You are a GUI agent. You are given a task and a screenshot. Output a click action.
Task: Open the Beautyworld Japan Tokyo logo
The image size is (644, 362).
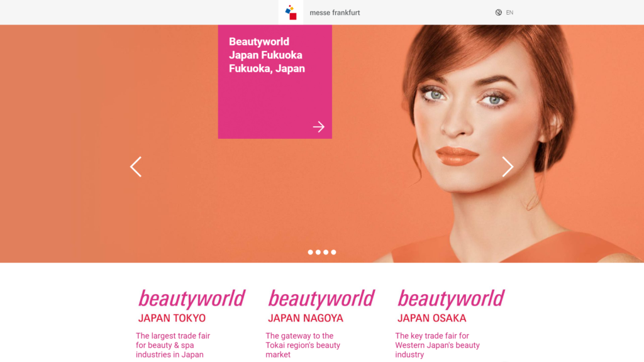tap(191, 306)
